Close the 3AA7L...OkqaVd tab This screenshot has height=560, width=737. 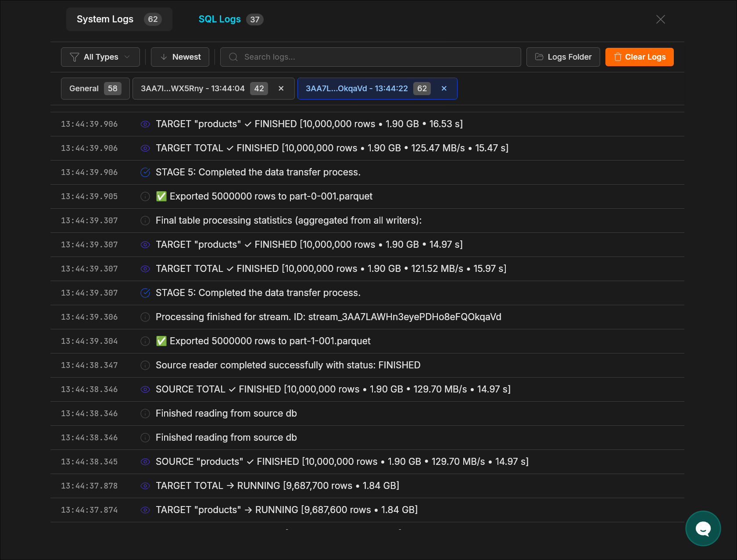pos(444,89)
